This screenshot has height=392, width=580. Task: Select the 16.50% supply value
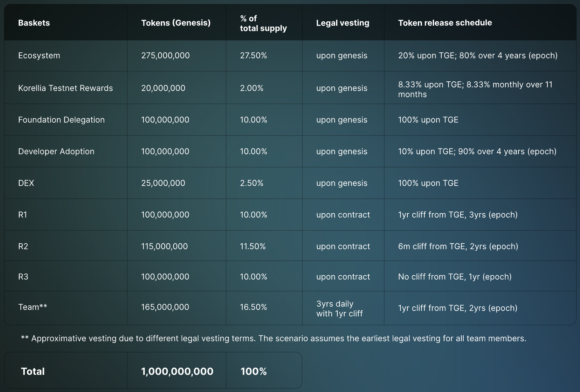point(253,307)
